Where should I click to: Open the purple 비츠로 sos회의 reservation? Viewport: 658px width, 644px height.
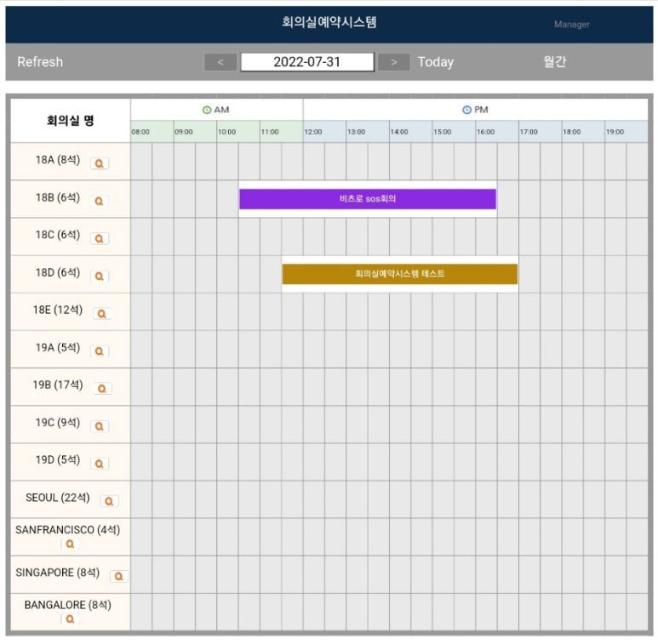tap(368, 199)
